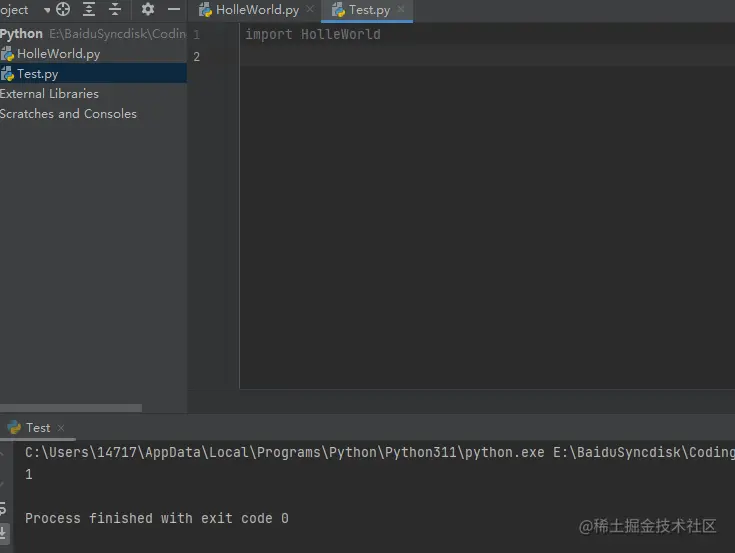Click the Collapse All icon

pos(115,9)
